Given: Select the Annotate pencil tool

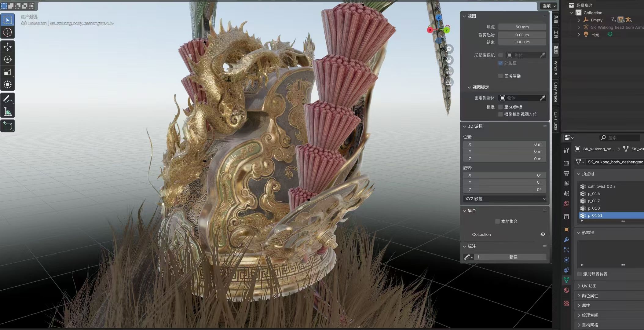Looking at the screenshot, I should tap(8, 99).
